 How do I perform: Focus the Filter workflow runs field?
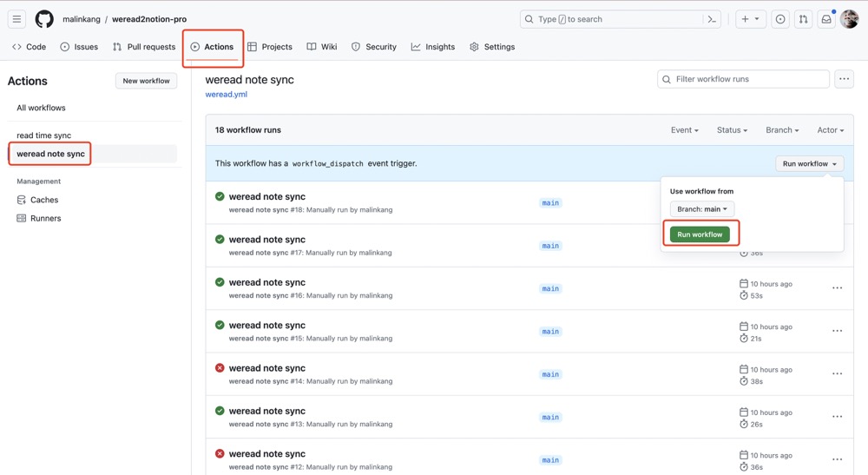point(744,79)
